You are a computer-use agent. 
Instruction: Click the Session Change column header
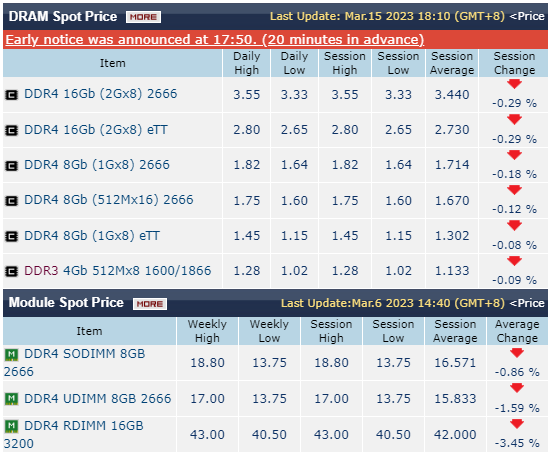(514, 63)
